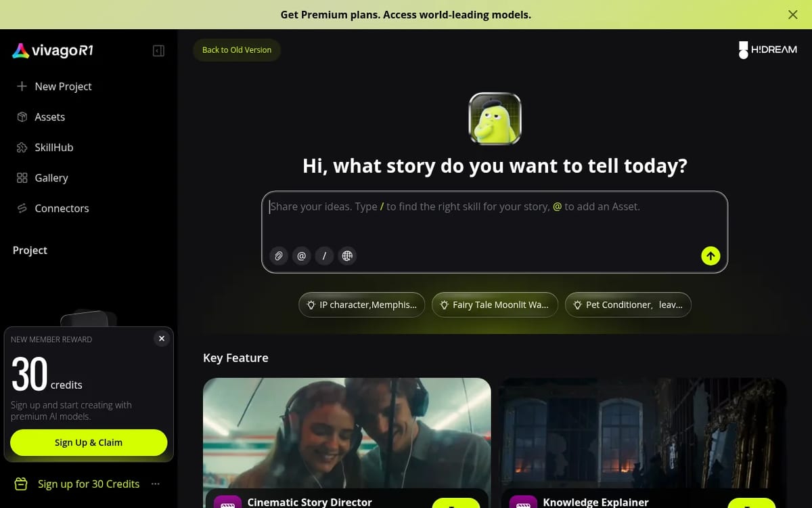Open the three-dot more options menu
Screen dimensions: 812x508
(156, 484)
